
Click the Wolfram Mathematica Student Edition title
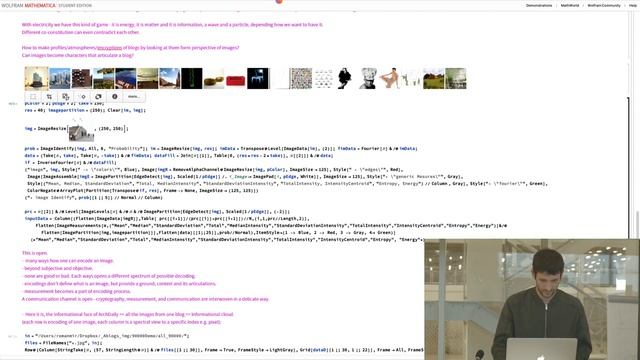[x=46, y=5]
